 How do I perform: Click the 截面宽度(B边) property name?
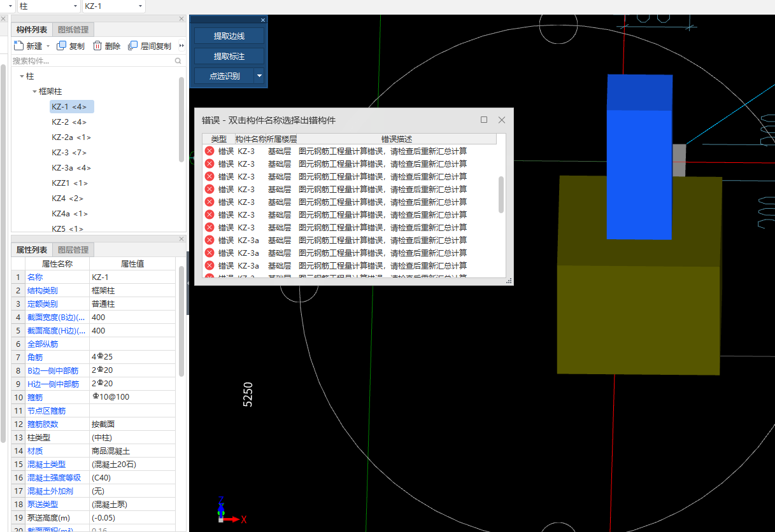(x=56, y=318)
